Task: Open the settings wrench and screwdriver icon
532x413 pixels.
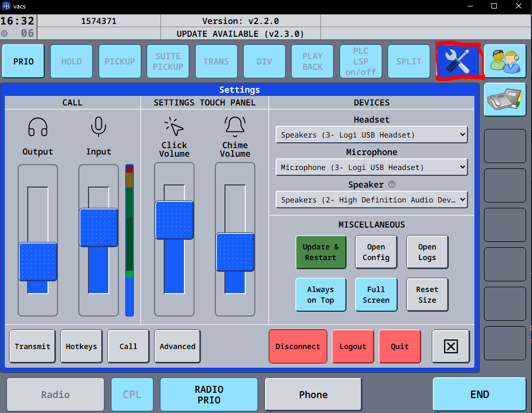Action: coord(458,61)
